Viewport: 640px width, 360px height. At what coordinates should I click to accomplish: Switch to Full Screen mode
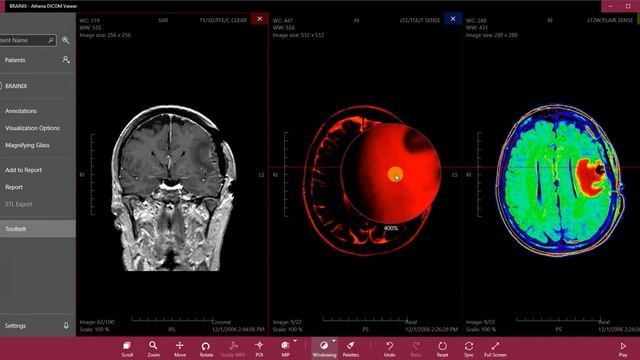495,349
